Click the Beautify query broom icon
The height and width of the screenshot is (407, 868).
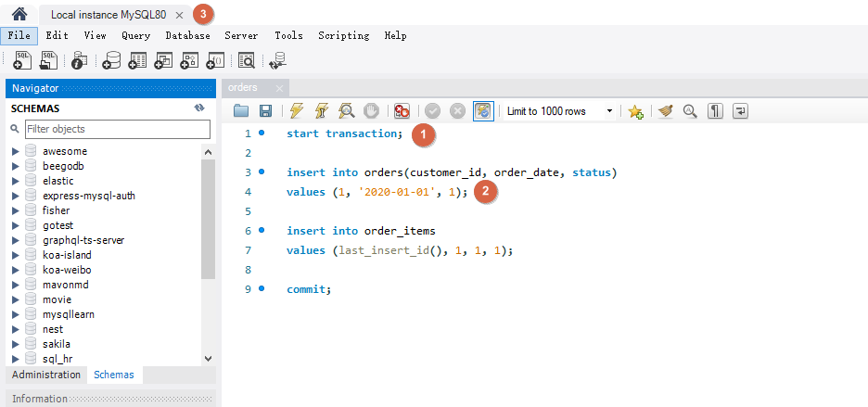664,111
